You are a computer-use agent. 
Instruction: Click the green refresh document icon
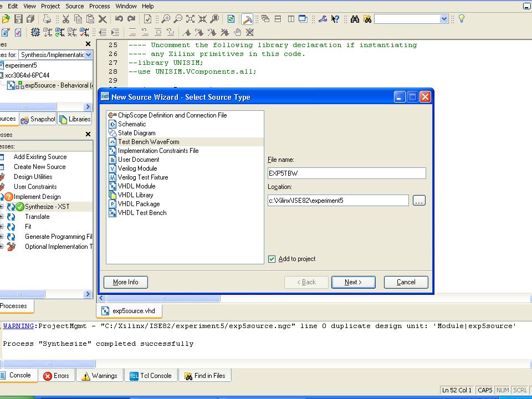231,19
